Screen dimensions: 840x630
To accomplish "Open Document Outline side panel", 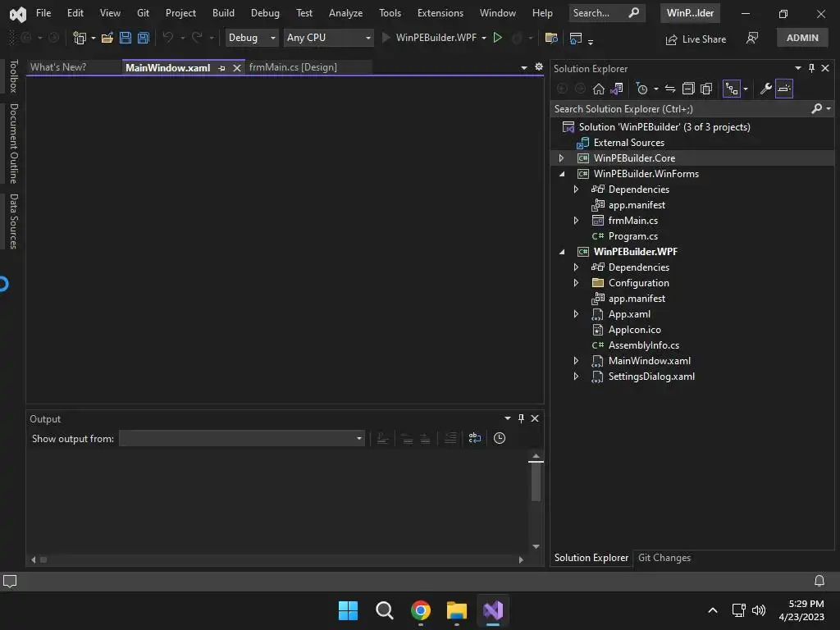I will [x=14, y=143].
